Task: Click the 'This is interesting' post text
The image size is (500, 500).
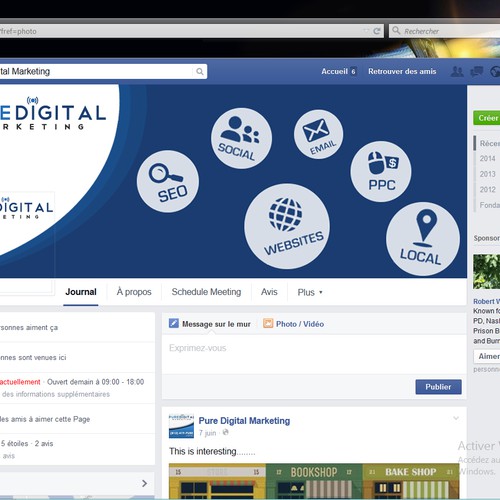Action: [x=212, y=451]
